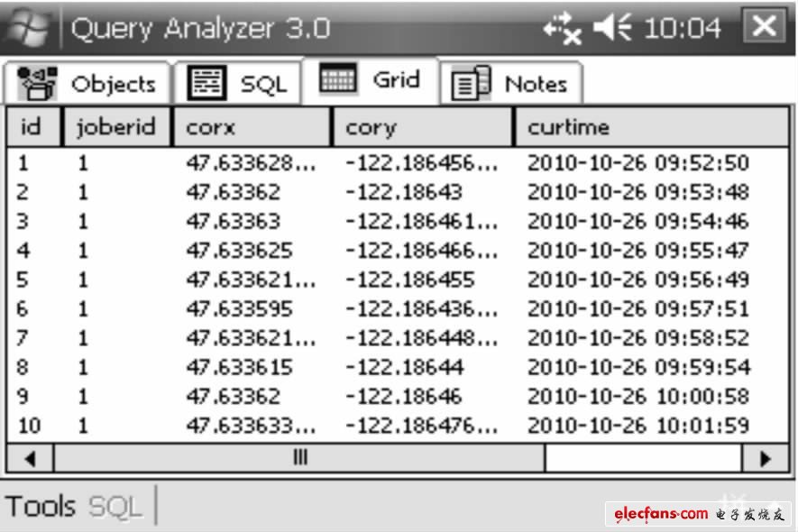Click the clock showing 10:04
The width and height of the screenshot is (798, 532).
pyautogui.click(x=683, y=28)
